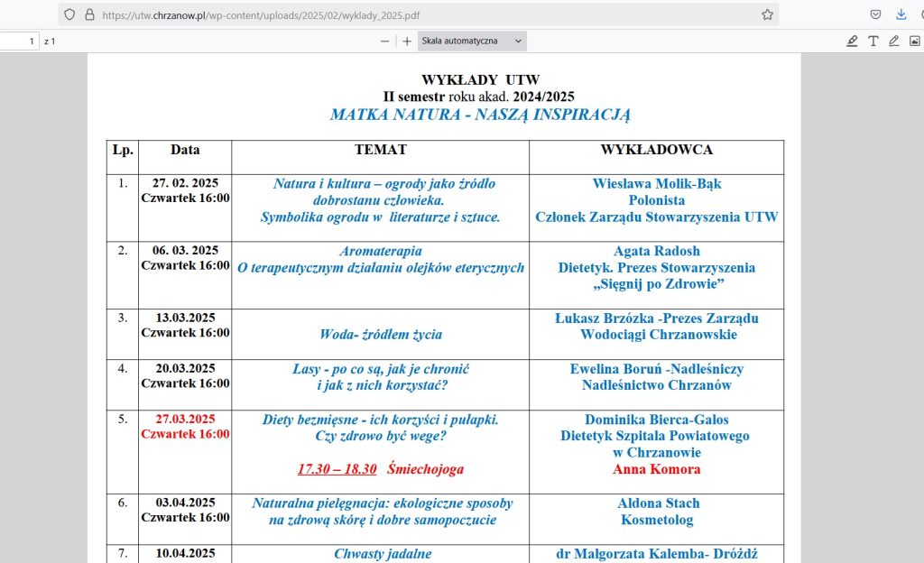Click the tracking protection shield icon
This screenshot has width=924, height=563.
click(69, 14)
